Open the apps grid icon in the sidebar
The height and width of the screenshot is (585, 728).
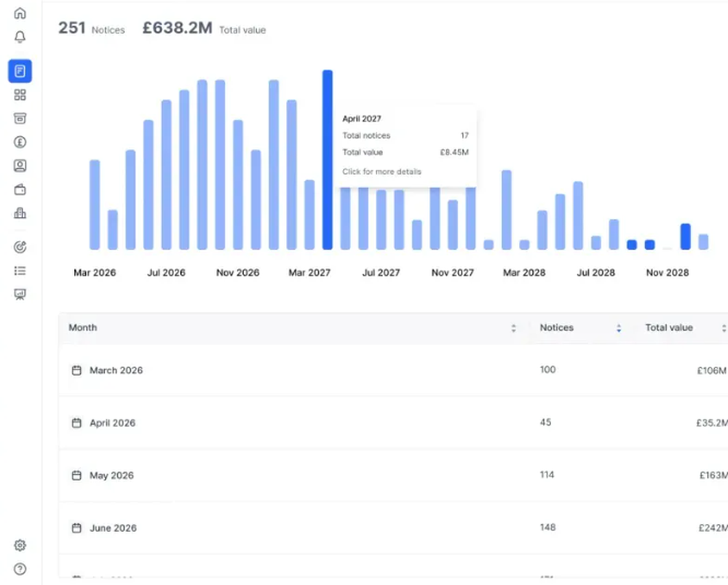pos(20,95)
